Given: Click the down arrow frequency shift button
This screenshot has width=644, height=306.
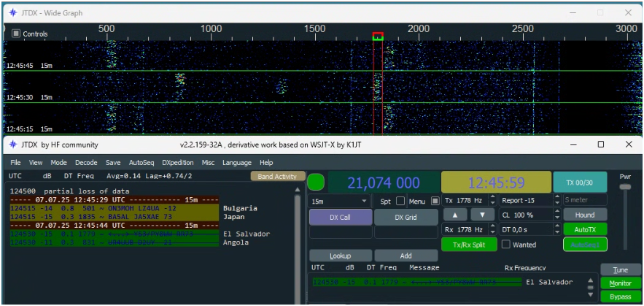Looking at the screenshot, I should pyautogui.click(x=482, y=215).
